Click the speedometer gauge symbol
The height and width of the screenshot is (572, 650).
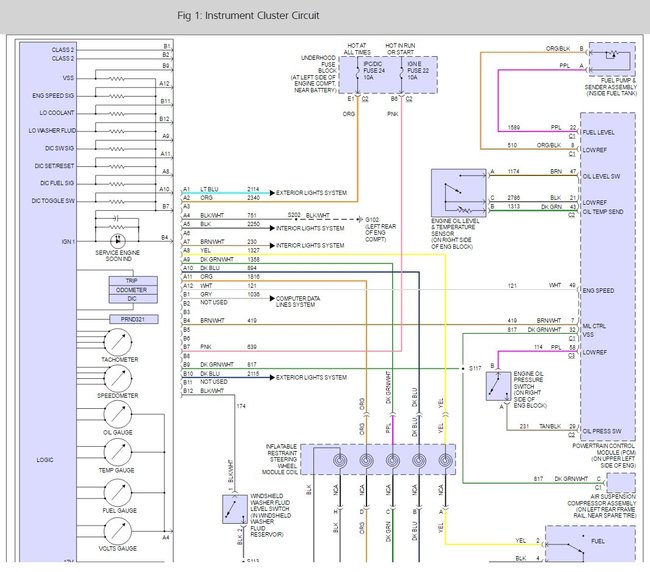119,379
